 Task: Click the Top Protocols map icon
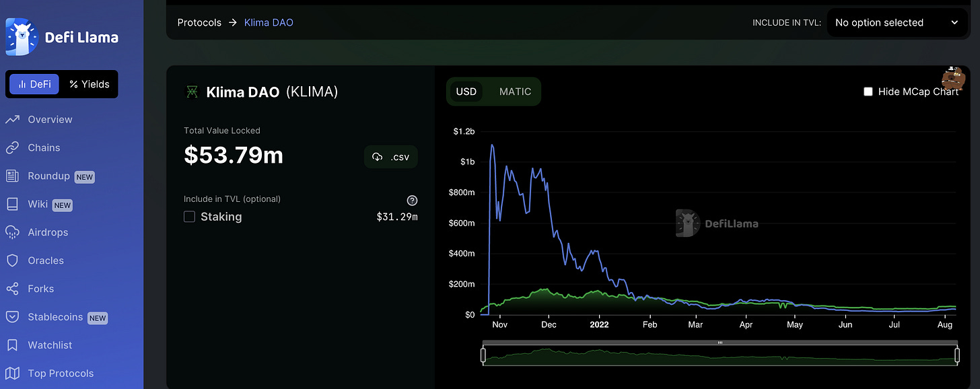[x=12, y=374]
